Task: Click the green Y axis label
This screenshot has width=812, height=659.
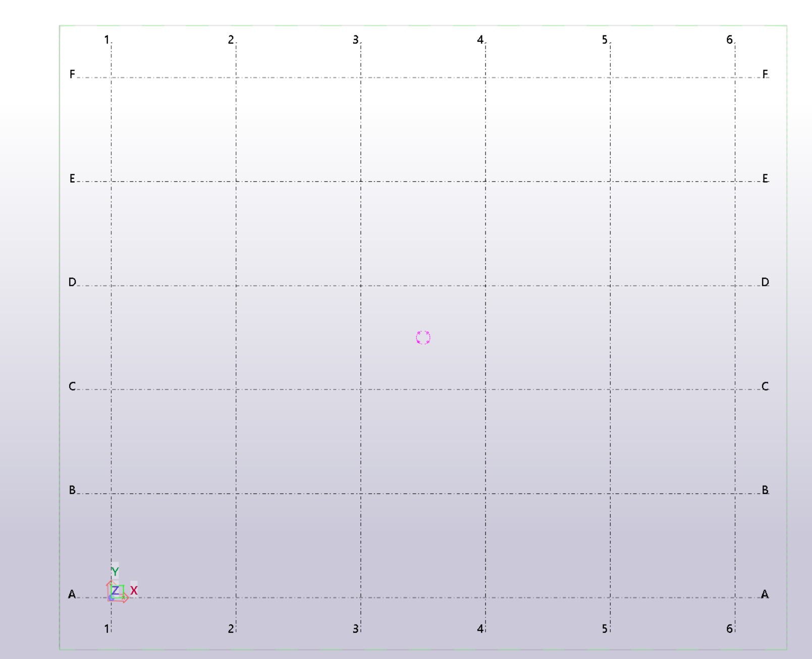Action: coord(115,572)
